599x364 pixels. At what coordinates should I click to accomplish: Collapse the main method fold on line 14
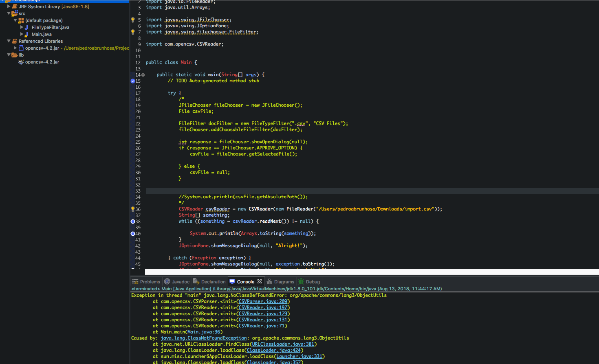[143, 75]
